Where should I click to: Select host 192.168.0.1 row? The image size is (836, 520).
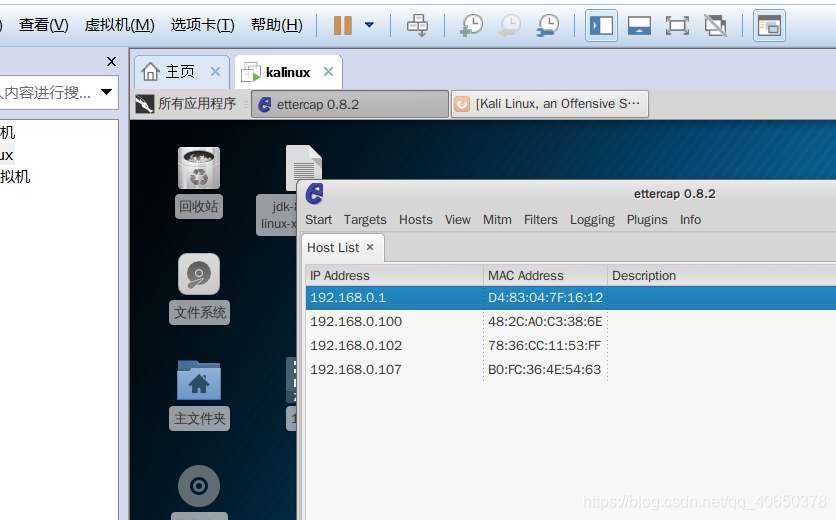tap(571, 298)
